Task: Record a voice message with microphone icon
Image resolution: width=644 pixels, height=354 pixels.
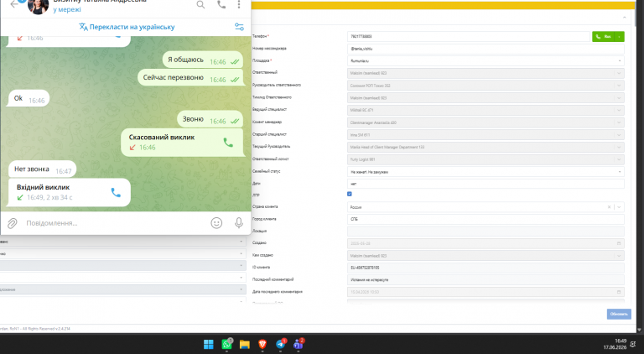Action: tap(239, 222)
